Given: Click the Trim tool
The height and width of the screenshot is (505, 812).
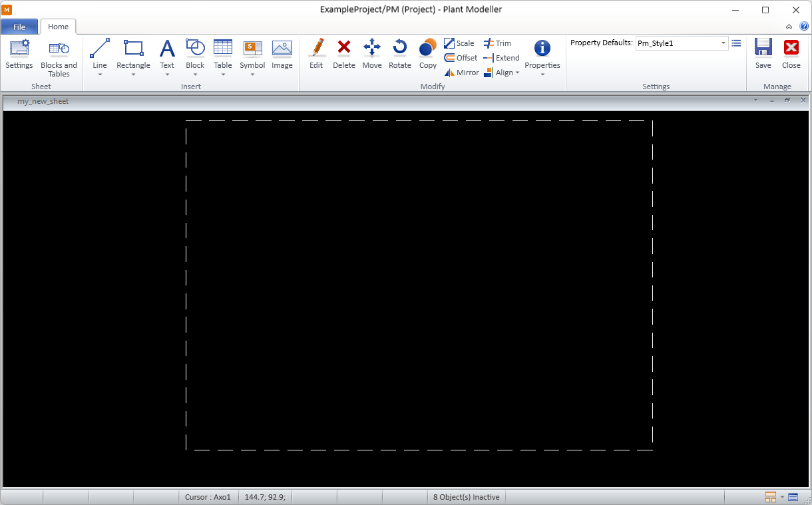Looking at the screenshot, I should coord(497,43).
